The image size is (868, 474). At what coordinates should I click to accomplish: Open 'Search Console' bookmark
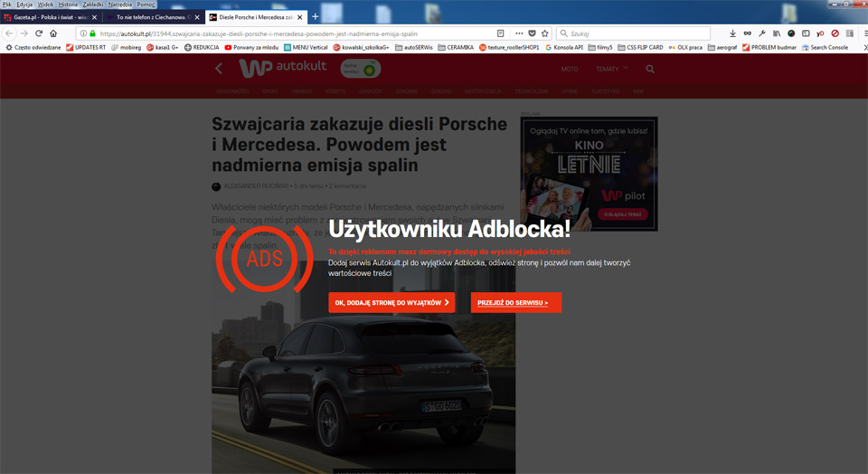coord(825,48)
